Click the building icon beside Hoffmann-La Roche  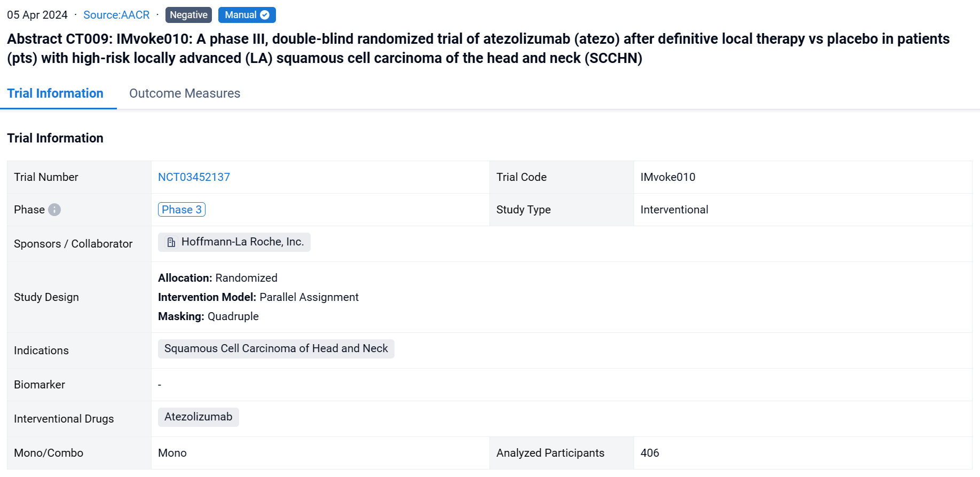[x=171, y=242]
